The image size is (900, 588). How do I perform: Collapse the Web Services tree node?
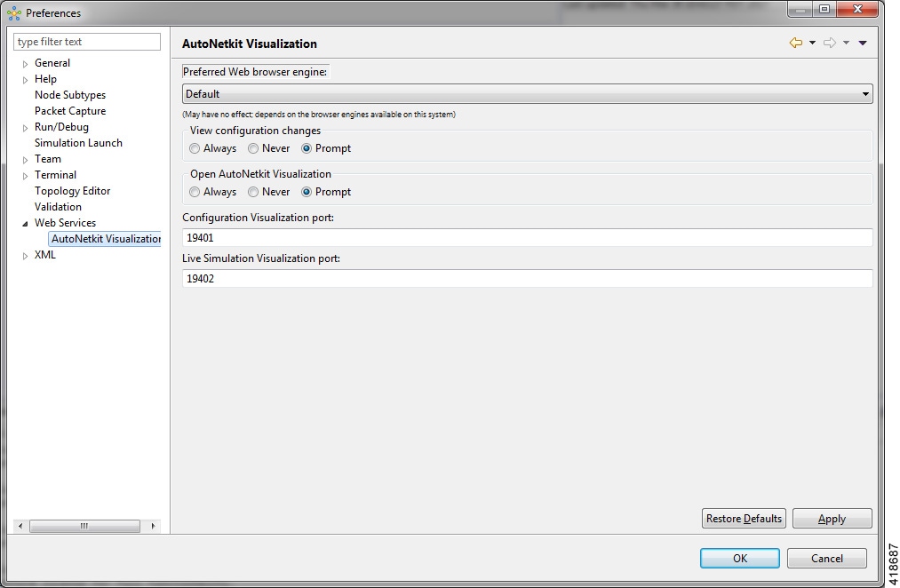25,224
